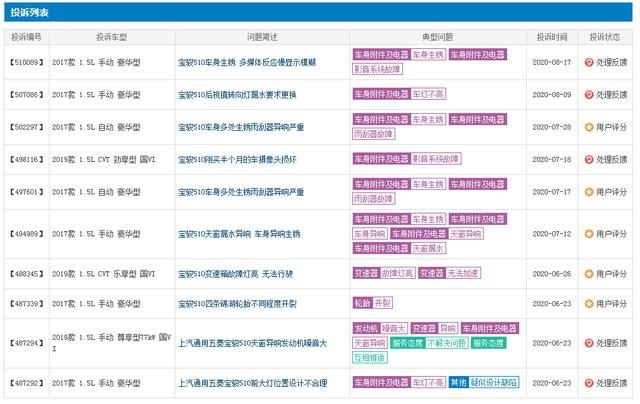Click the 噪音大 tag
Screen dimensions: 640x404
[394, 328]
